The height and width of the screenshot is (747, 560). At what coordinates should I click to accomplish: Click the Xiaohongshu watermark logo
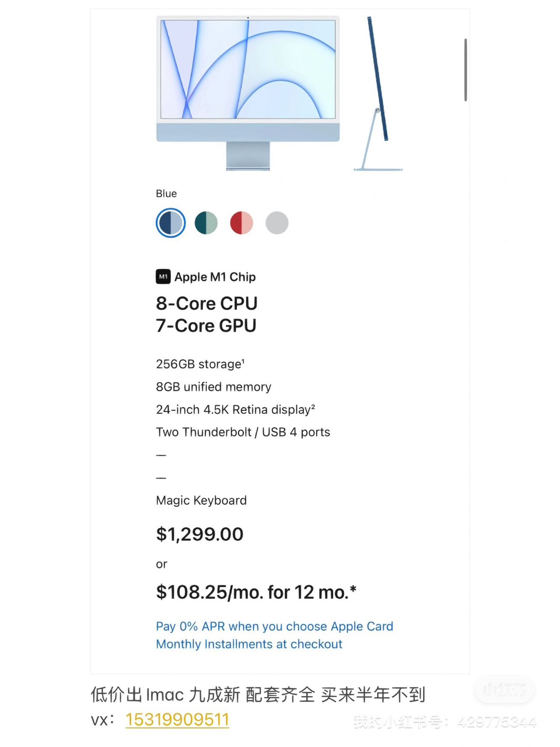[504, 690]
